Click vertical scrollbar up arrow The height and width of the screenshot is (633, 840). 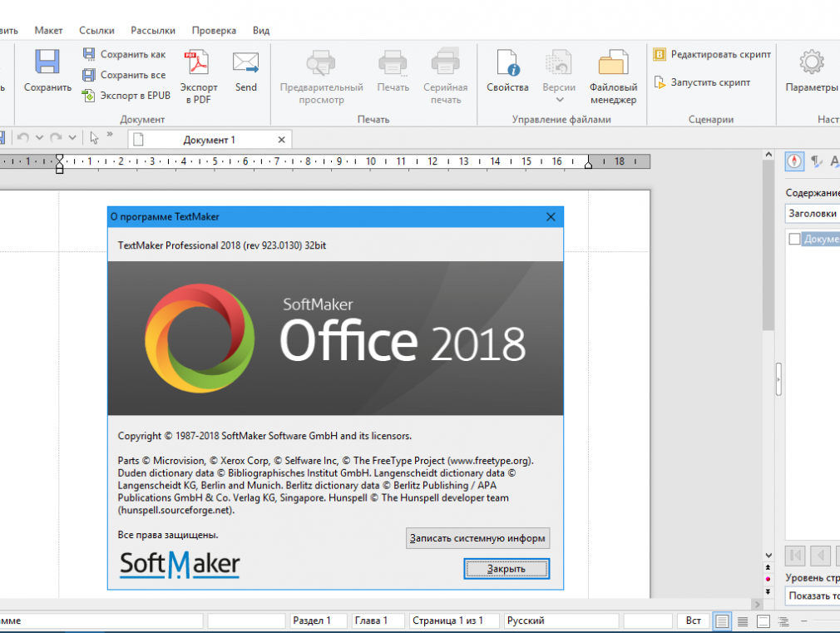768,155
